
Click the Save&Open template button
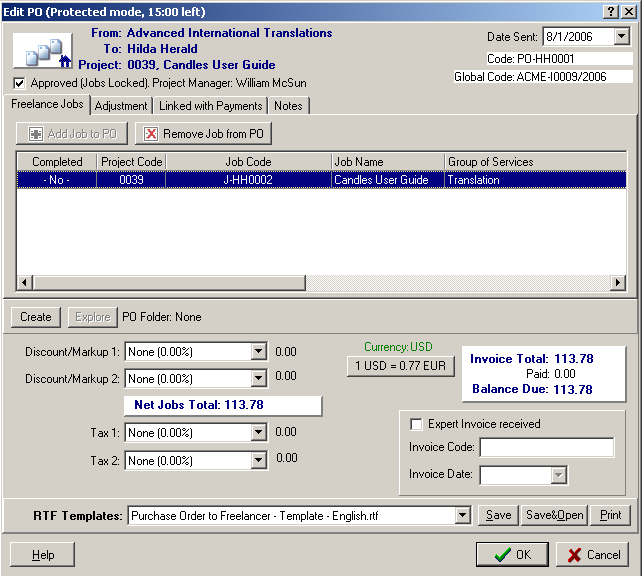553,516
